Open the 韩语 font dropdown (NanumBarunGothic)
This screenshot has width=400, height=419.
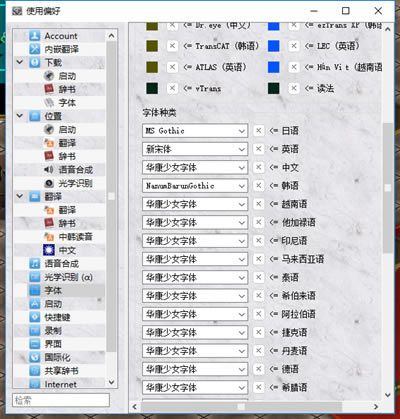click(x=195, y=186)
